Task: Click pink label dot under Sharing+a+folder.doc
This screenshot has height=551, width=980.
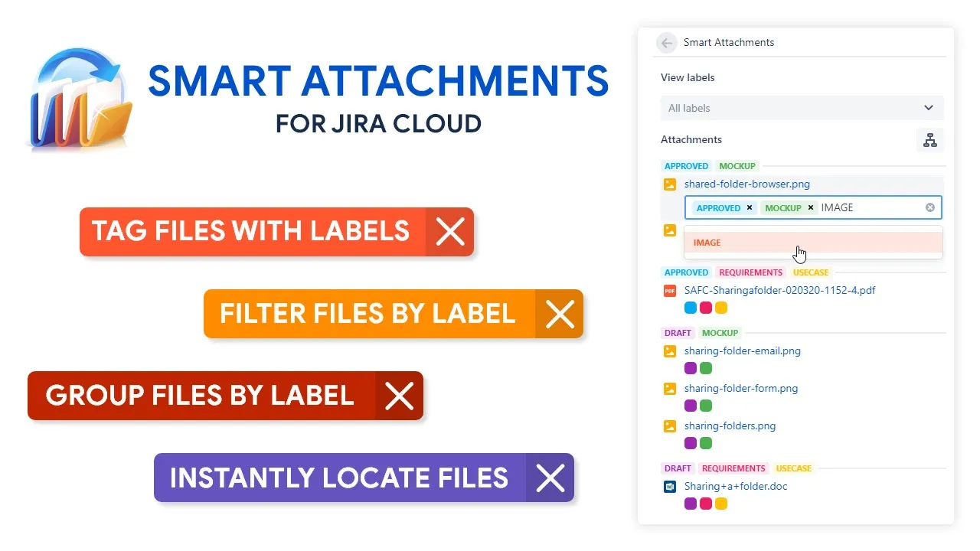Action: tap(706, 504)
